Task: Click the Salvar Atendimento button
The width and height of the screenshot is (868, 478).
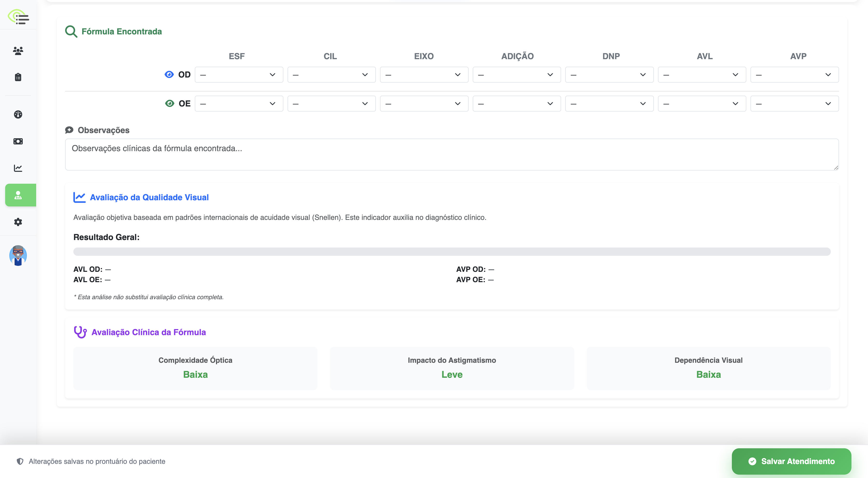Action: (x=791, y=461)
